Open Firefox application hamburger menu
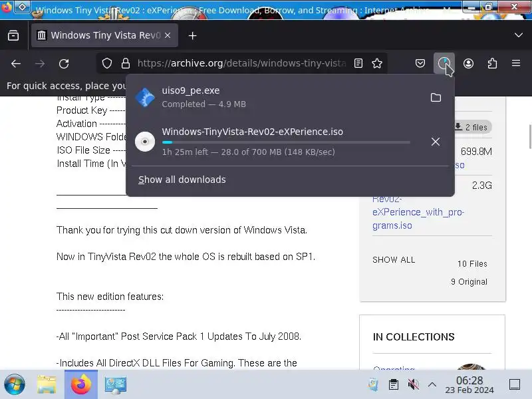 [x=516, y=63]
